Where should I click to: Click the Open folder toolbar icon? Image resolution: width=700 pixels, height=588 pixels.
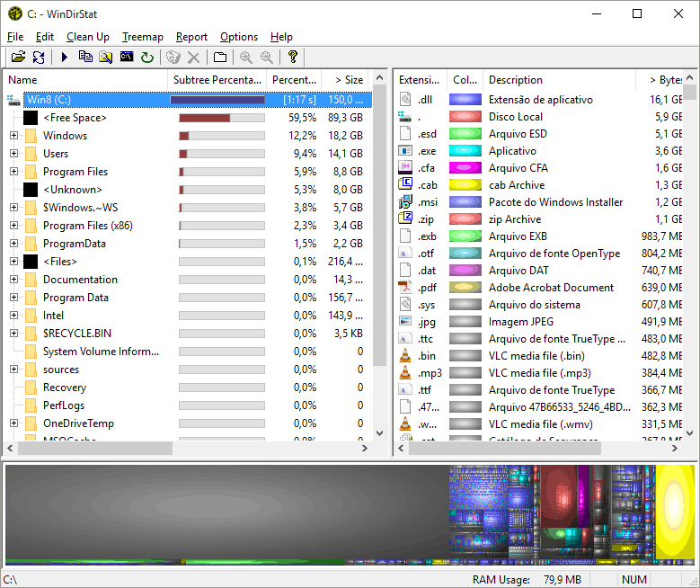(18, 57)
